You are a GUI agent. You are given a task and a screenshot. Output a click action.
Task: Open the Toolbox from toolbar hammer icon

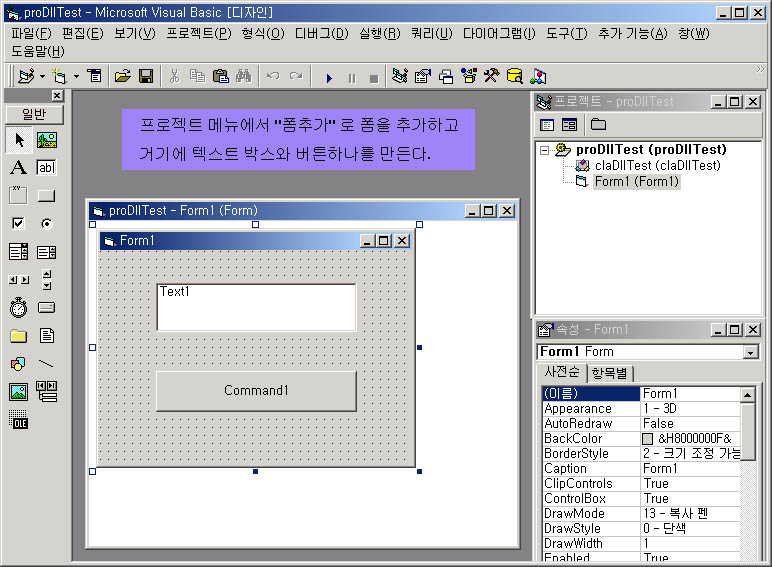click(x=491, y=76)
